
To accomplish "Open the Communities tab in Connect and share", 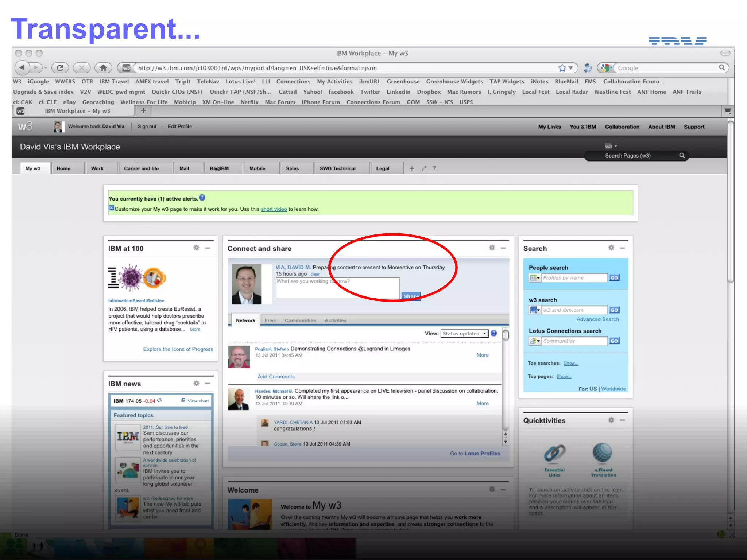I will [x=300, y=320].
